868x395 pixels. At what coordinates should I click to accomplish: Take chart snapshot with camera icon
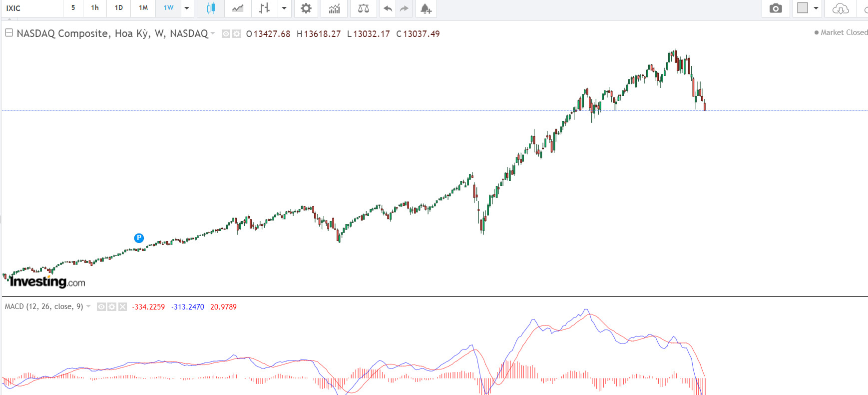click(776, 8)
